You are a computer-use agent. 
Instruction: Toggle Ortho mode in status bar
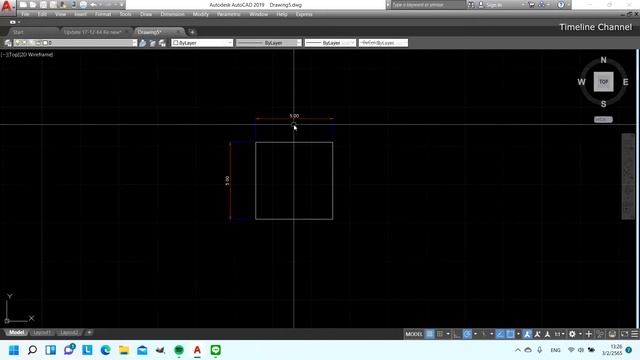(x=457, y=334)
